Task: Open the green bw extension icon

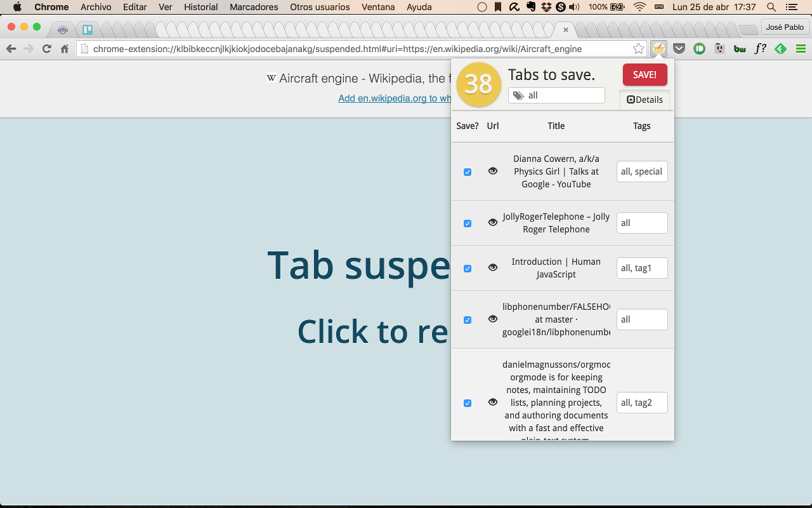Action: tap(740, 49)
